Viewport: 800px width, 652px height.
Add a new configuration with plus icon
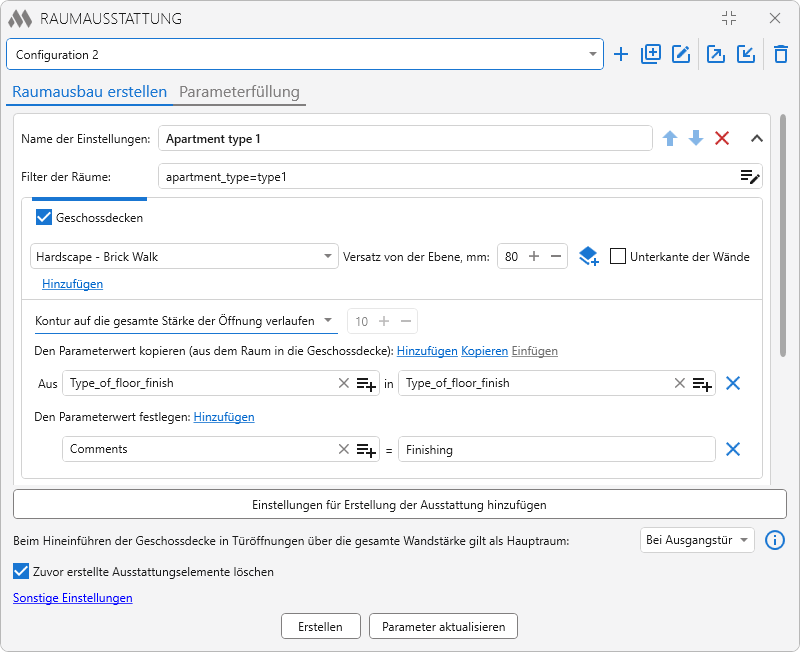620,54
